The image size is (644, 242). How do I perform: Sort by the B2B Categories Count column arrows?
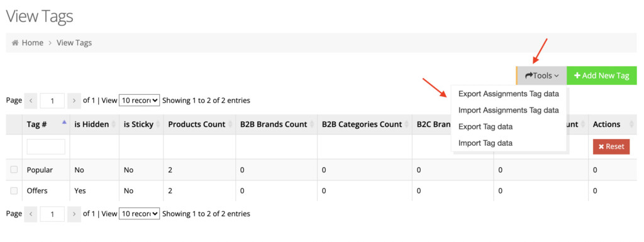tap(407, 124)
